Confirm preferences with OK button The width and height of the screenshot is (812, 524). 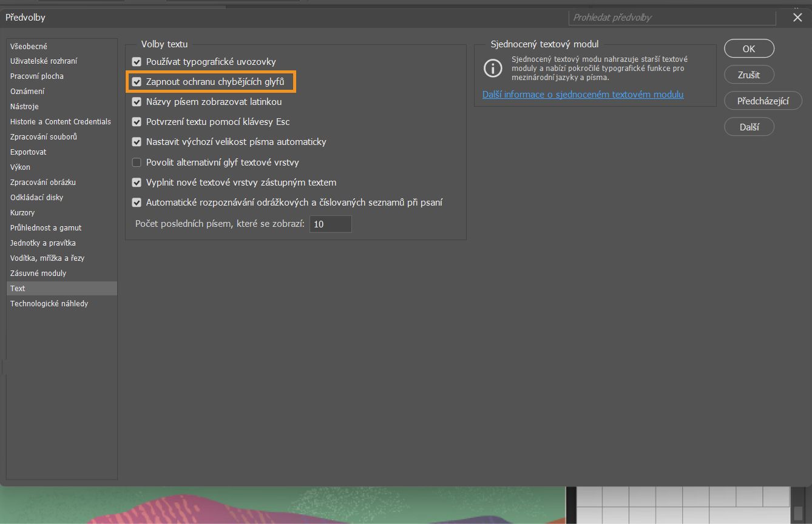(749, 49)
